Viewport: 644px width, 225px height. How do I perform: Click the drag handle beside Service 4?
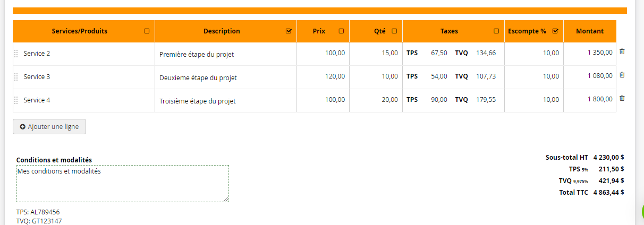(16, 100)
